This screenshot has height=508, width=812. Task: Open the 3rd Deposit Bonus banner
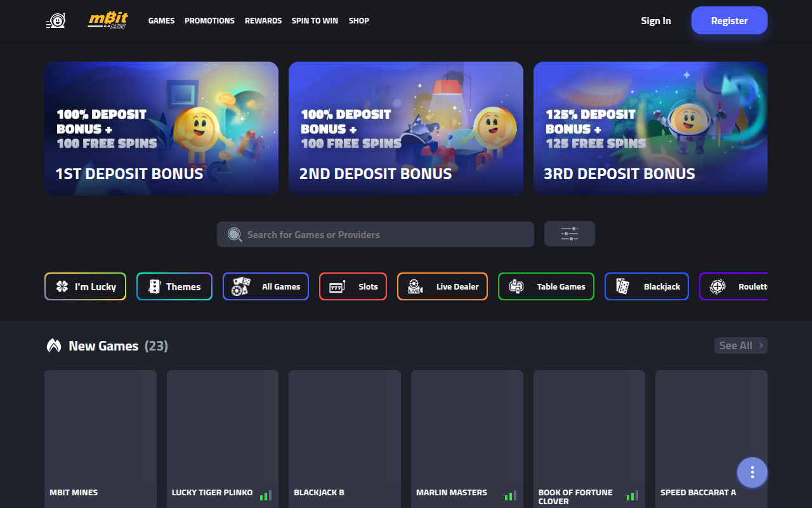(x=650, y=128)
